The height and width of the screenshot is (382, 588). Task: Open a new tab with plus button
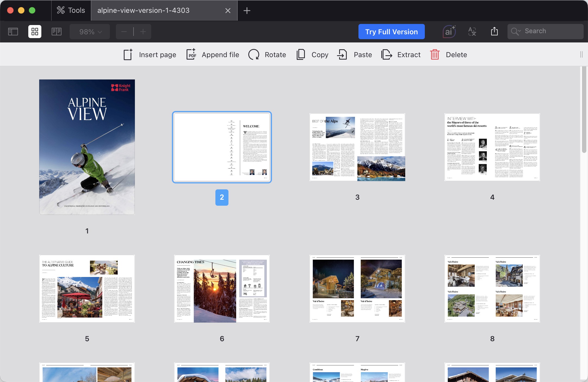[247, 11]
